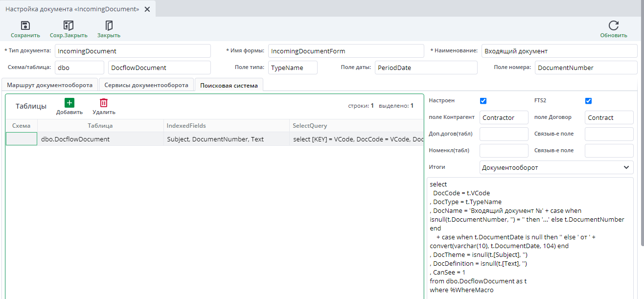644x299 pixels.
Task: Close the IncomingDocument settings tab with X
Action: pos(147,9)
